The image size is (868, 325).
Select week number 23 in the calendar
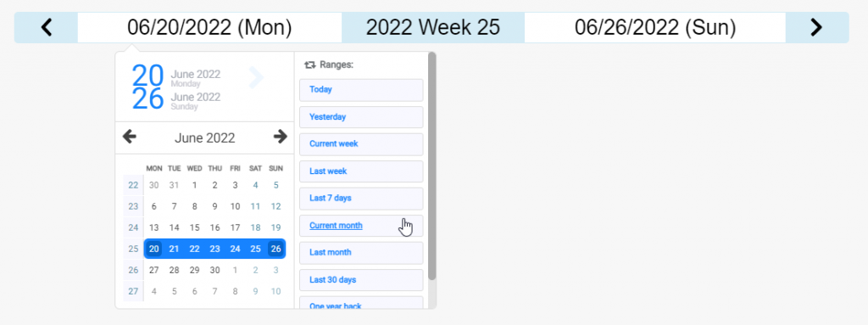coord(133,206)
